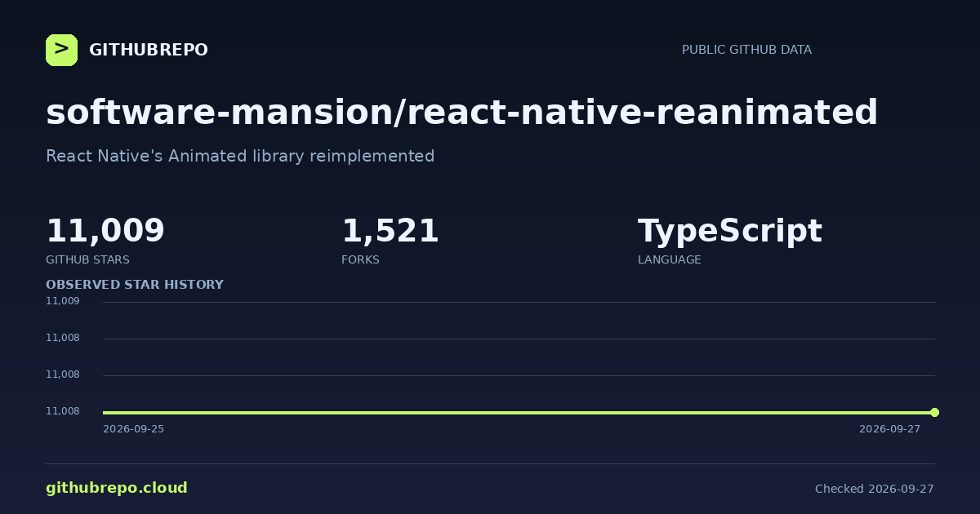Click the bottom 11,008 axis label
The image size is (980, 514).
pyautogui.click(x=63, y=411)
